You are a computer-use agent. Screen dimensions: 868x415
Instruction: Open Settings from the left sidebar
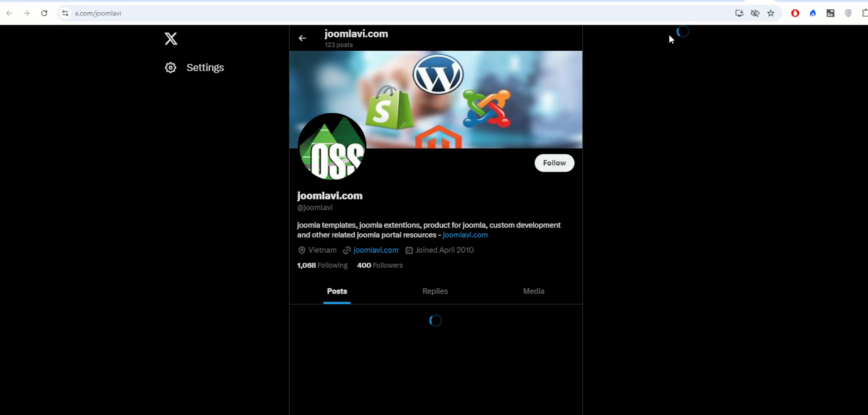tap(194, 68)
